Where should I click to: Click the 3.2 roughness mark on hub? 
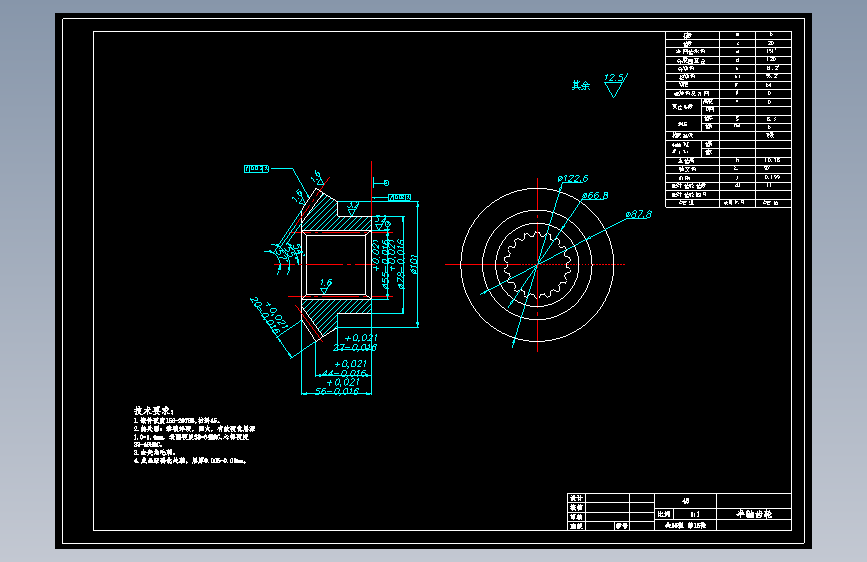coord(352,209)
